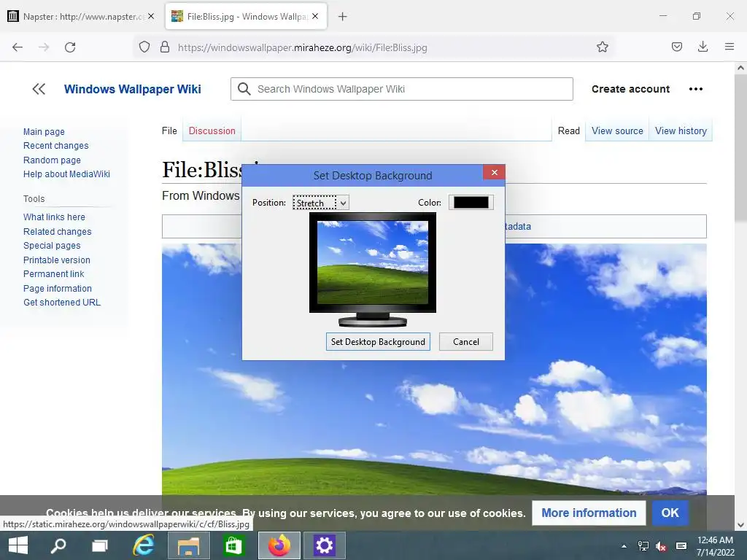Select the File:Bliss.jpg browser tab

pyautogui.click(x=246, y=17)
